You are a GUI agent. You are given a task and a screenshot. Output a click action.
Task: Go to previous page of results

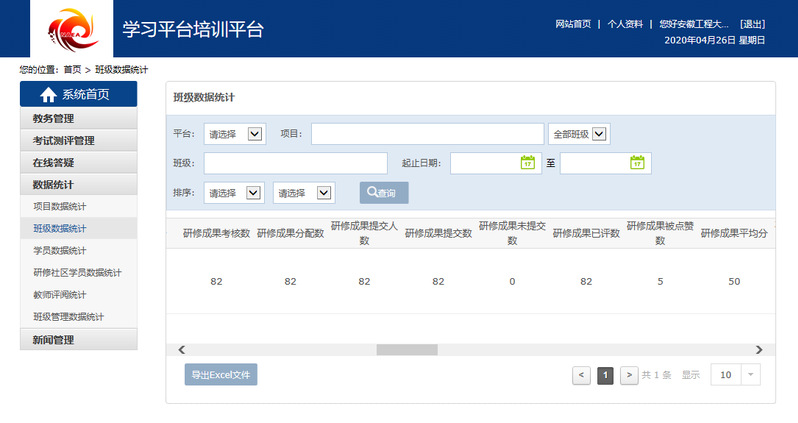click(581, 375)
